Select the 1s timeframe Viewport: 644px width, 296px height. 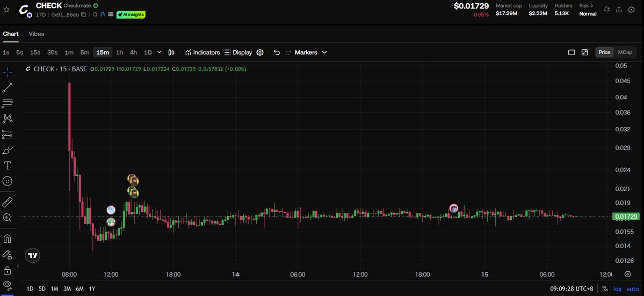(6, 53)
